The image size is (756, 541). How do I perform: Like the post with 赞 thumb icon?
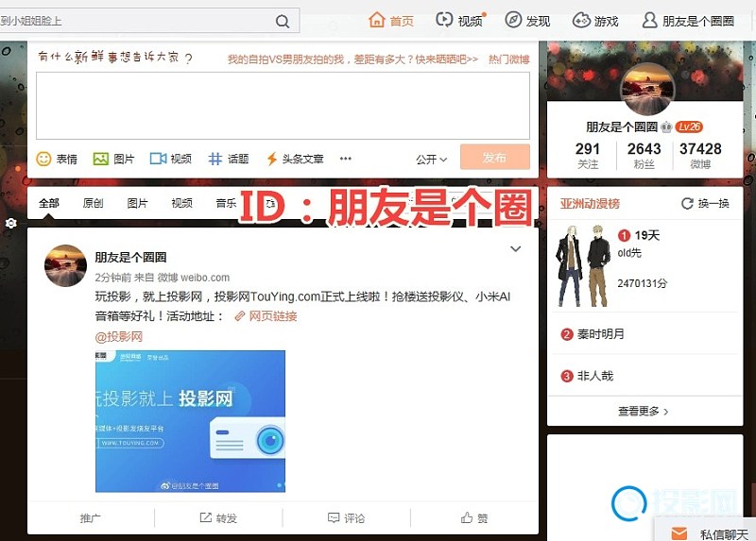[x=467, y=518]
